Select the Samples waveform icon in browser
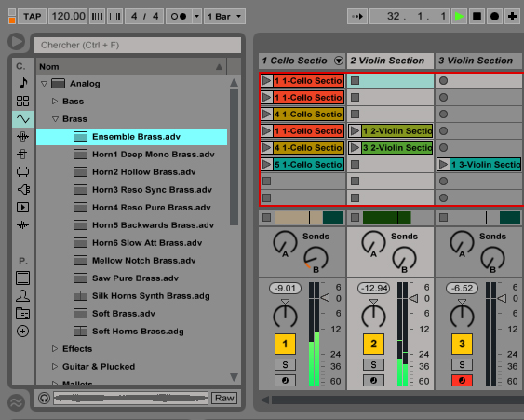Image resolution: width=524 pixels, height=420 pixels. point(22,225)
